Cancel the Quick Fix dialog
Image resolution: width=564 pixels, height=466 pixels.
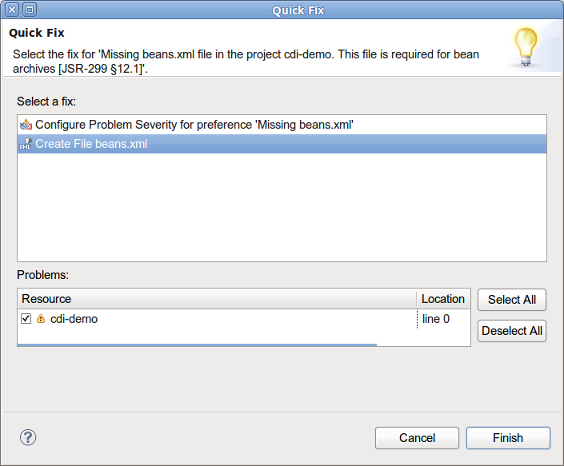(x=417, y=438)
